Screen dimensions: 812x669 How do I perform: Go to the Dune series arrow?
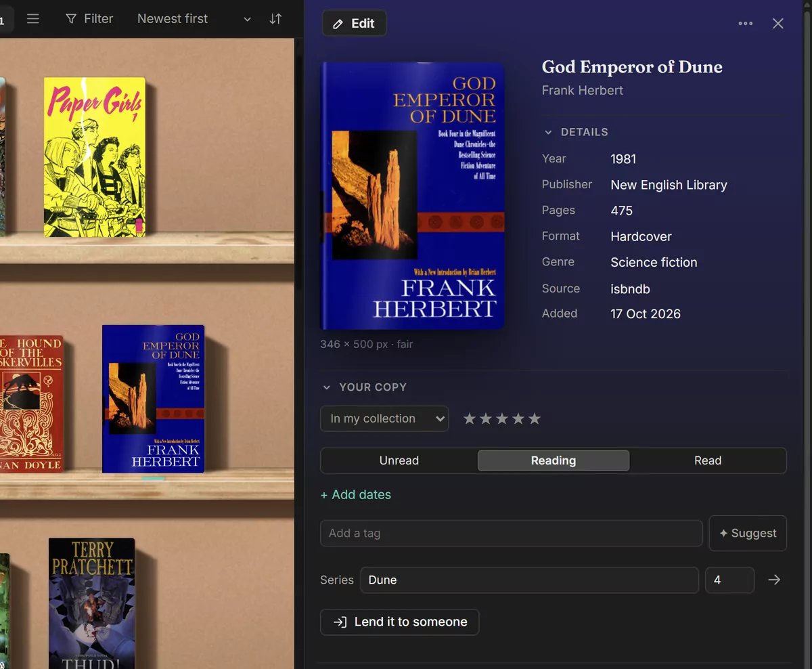(774, 580)
